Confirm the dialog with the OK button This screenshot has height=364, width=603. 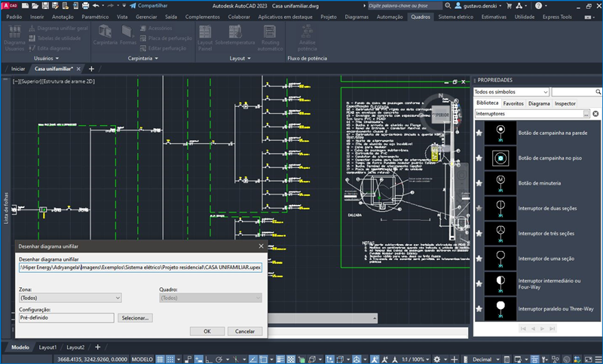click(207, 331)
